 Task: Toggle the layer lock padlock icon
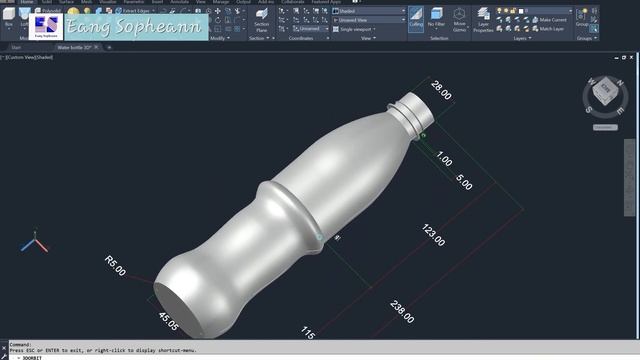pos(513,11)
